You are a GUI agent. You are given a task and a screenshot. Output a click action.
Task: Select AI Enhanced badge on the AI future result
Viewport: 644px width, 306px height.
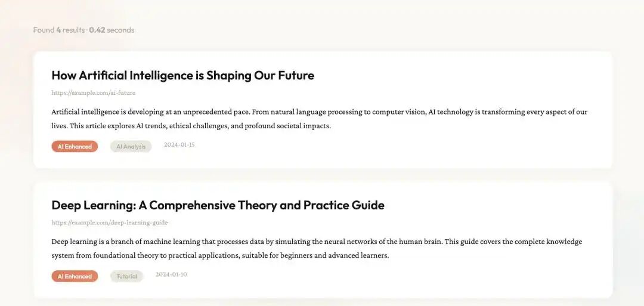coord(75,147)
